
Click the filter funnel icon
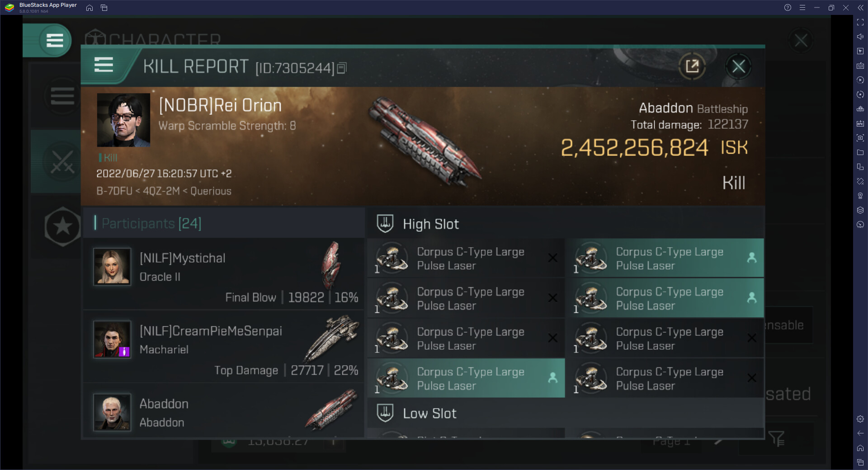tap(776, 438)
